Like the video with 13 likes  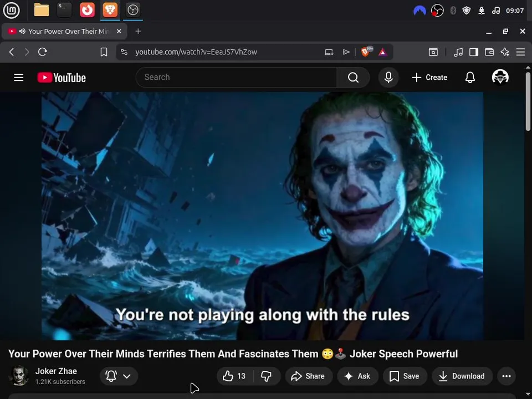tap(234, 376)
